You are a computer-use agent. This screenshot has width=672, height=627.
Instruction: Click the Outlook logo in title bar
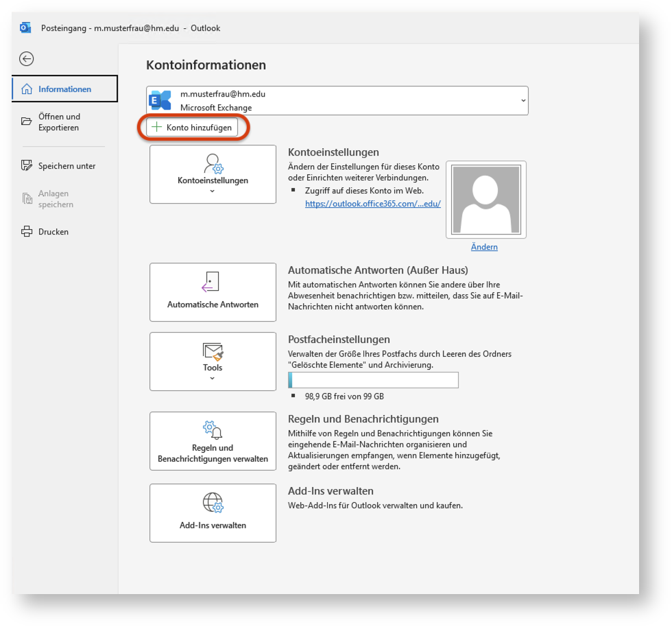click(x=25, y=28)
